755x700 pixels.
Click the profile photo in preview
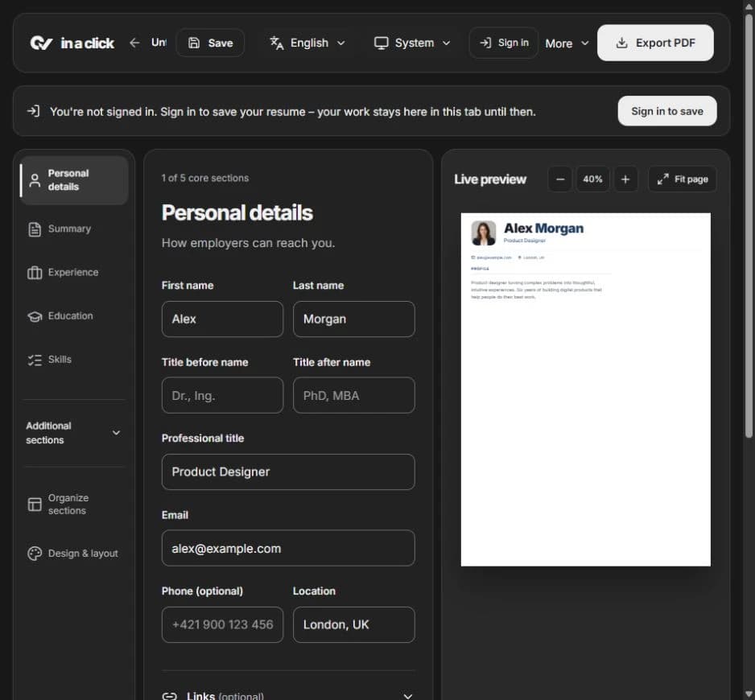point(484,233)
